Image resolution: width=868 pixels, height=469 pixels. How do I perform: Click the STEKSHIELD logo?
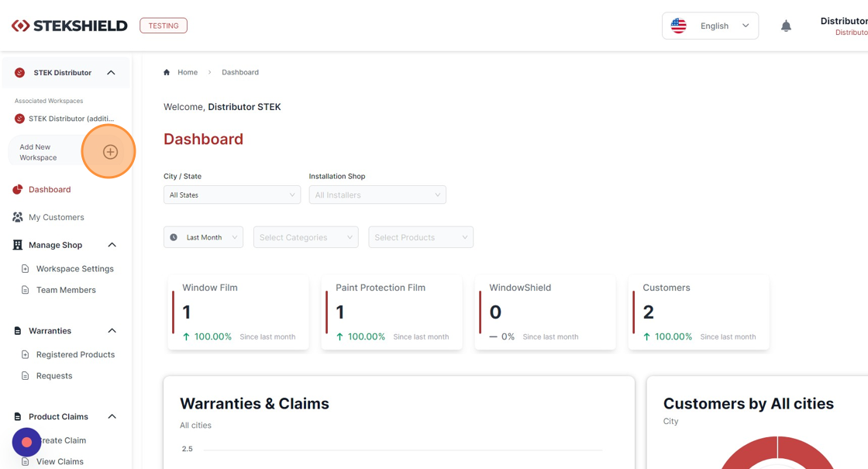tap(70, 26)
